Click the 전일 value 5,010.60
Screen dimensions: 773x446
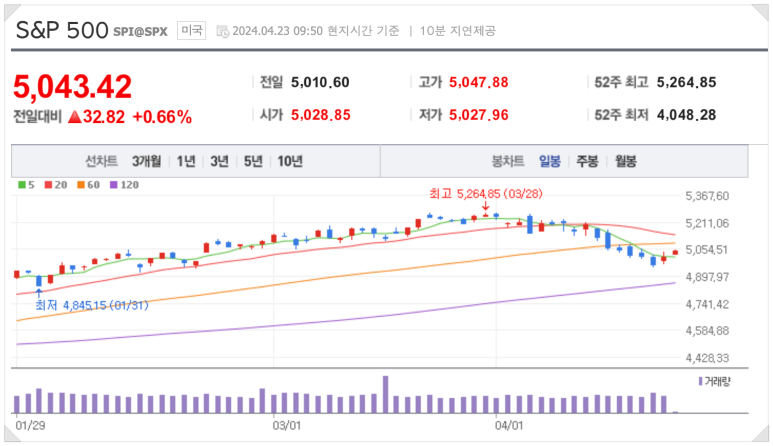pyautogui.click(x=320, y=82)
